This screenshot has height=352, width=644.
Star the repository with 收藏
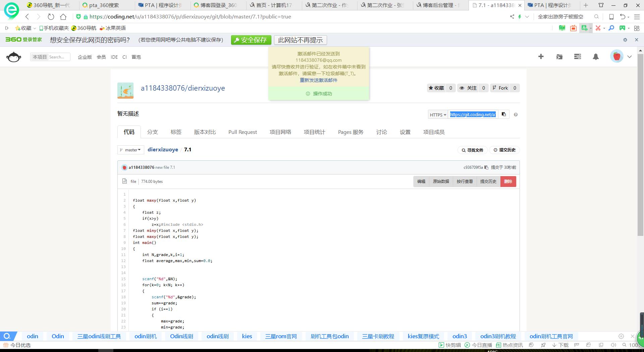tap(436, 88)
